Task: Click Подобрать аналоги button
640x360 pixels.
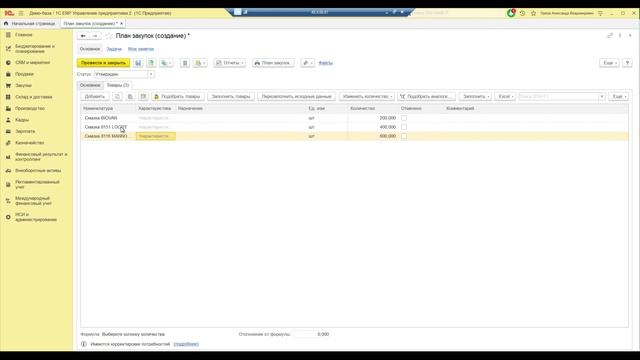Action: point(426,97)
